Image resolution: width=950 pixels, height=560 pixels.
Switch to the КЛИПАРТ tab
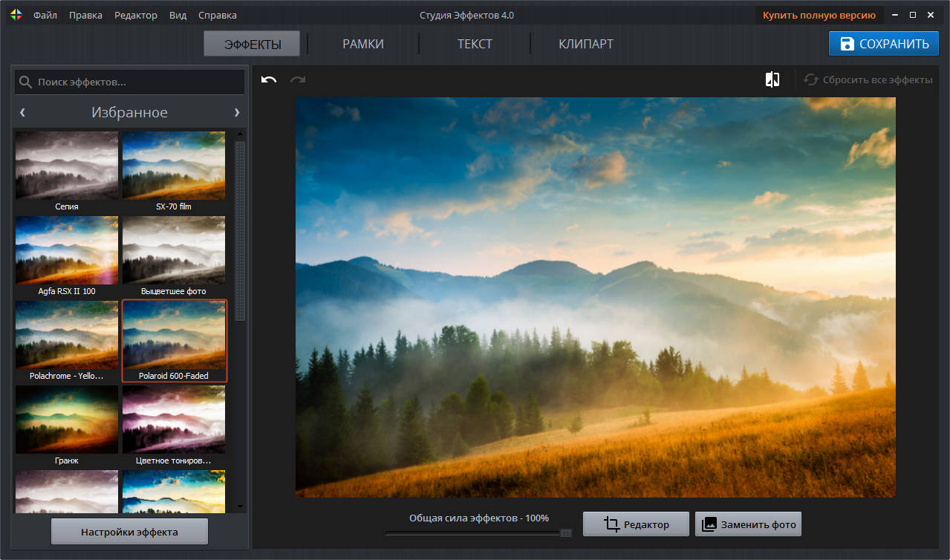click(x=586, y=44)
